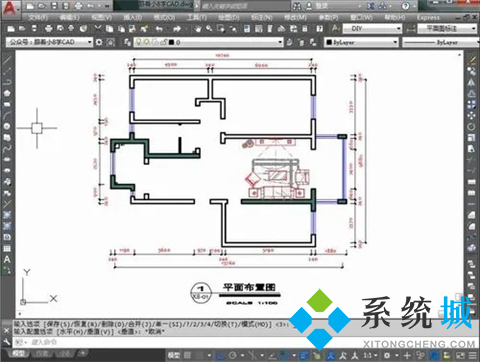
Task: Open Layer Properties Manager icon
Action: pyautogui.click(x=127, y=42)
